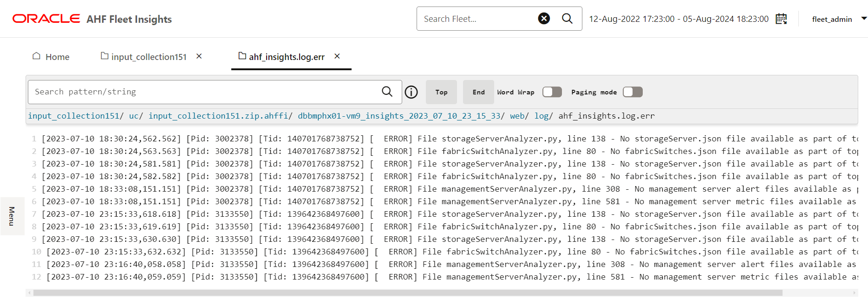The height and width of the screenshot is (300, 868).
Task: Click the ahf_insights.log.err tab file icon
Action: (242, 56)
